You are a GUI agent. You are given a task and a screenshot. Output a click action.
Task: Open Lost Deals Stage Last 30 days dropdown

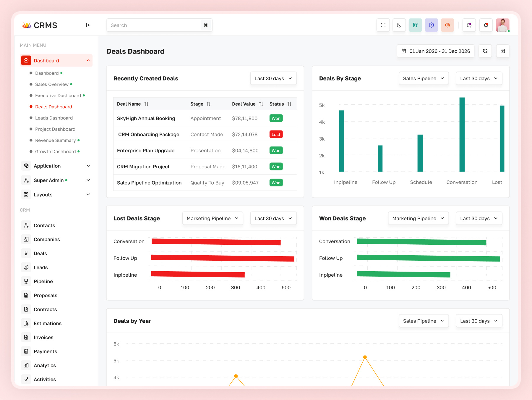pos(273,218)
